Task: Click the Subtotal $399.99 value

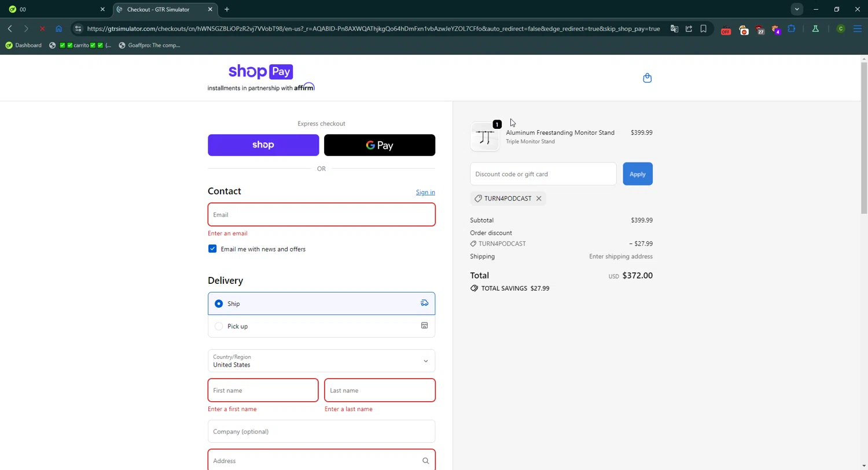Action: click(x=642, y=220)
